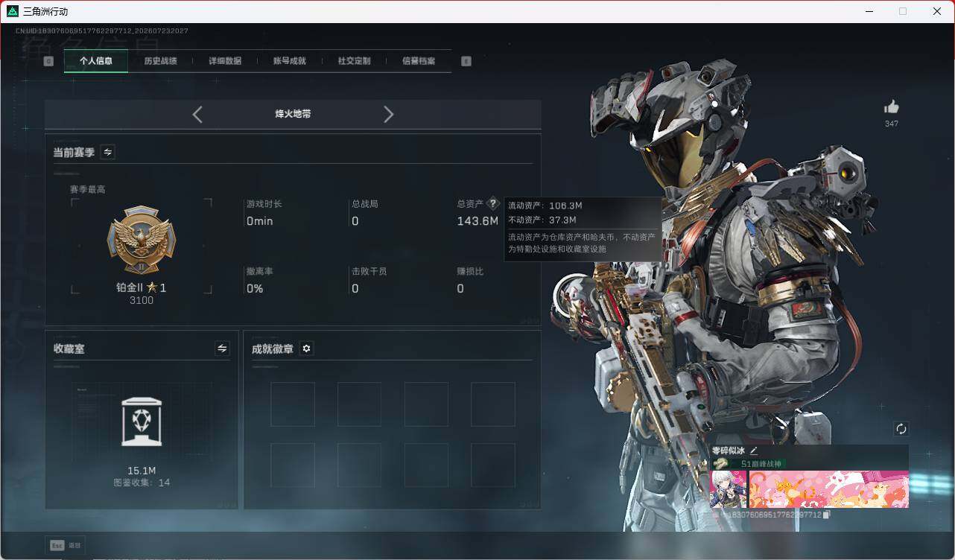
Task: Toggle the 当前赛季 season switch icon
Action: coord(108,152)
